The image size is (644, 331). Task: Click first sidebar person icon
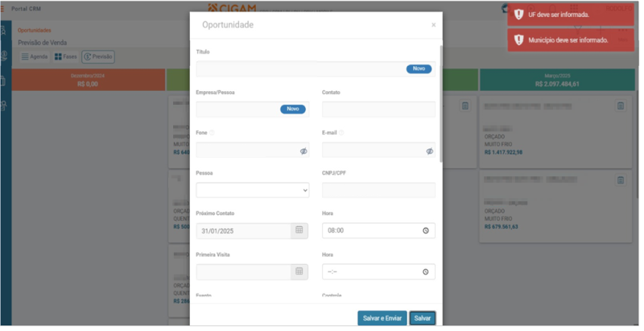tap(3, 31)
